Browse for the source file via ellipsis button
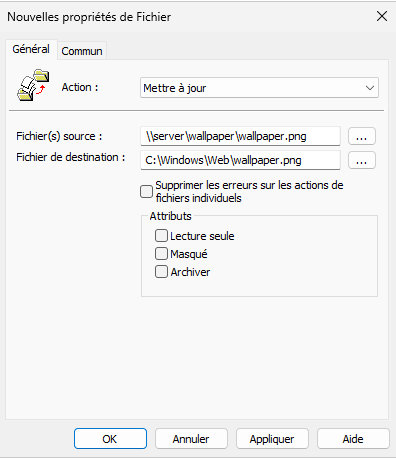Screen dimensions: 396x459 click(x=362, y=136)
